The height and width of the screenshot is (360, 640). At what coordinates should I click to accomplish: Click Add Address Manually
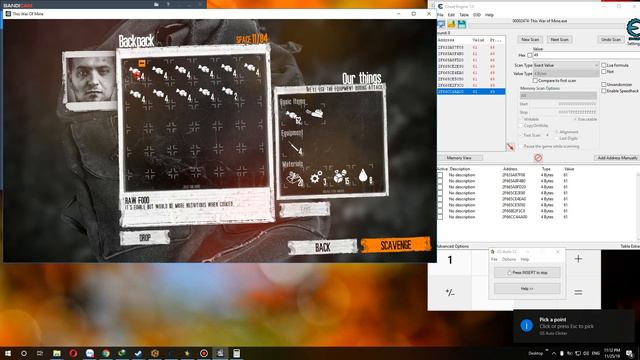617,158
